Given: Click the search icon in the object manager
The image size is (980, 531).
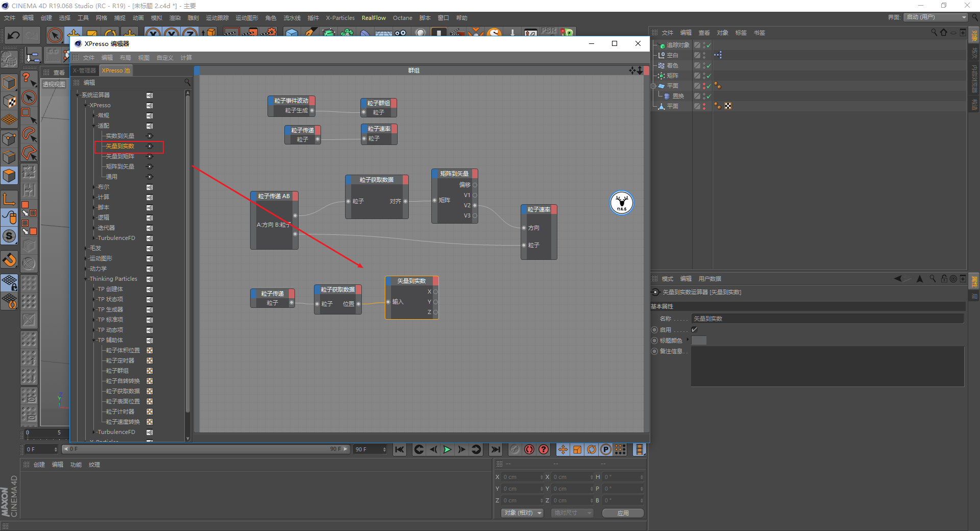Looking at the screenshot, I should (x=934, y=32).
